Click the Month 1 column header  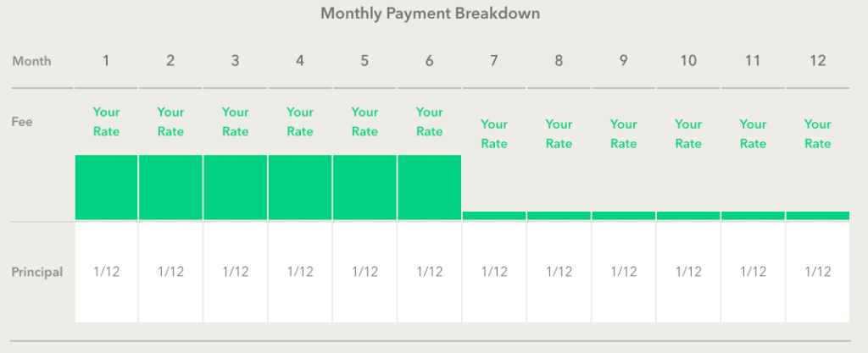click(106, 61)
